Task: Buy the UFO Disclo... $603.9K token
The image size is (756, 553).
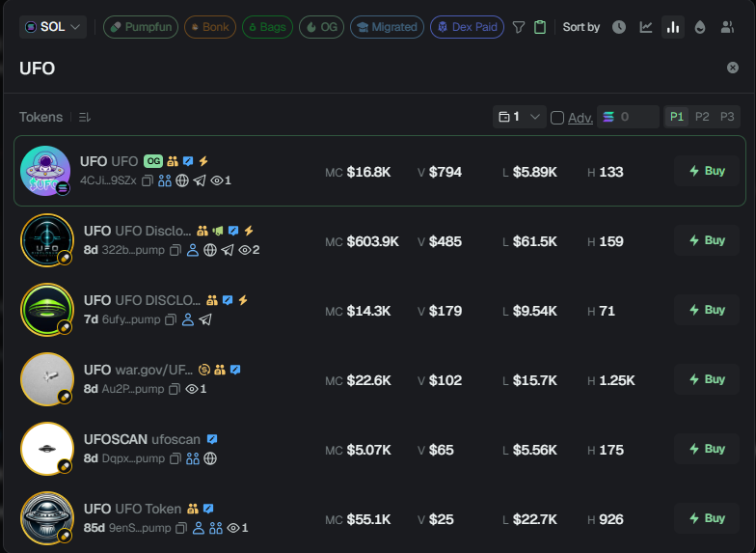Action: [x=707, y=240]
